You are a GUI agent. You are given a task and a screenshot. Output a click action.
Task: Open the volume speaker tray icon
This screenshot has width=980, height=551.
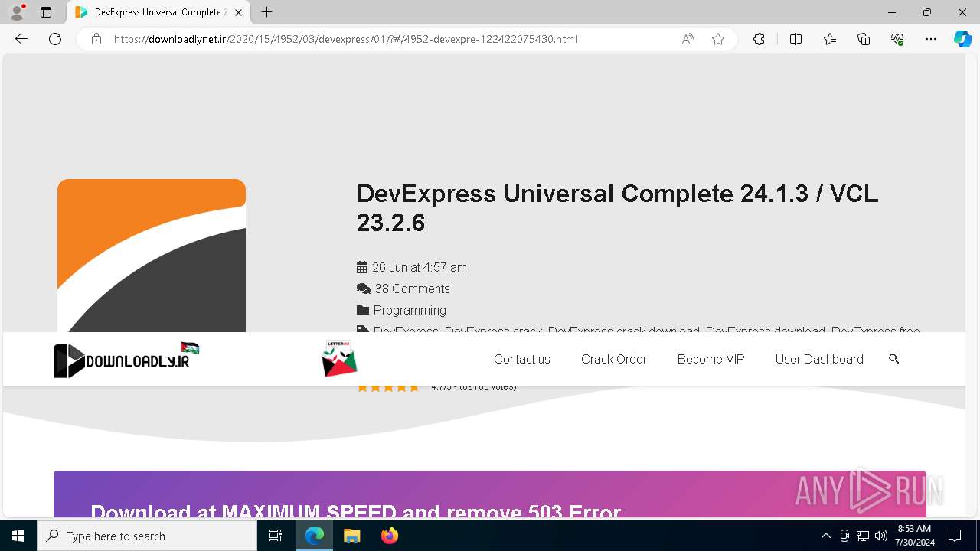click(881, 536)
